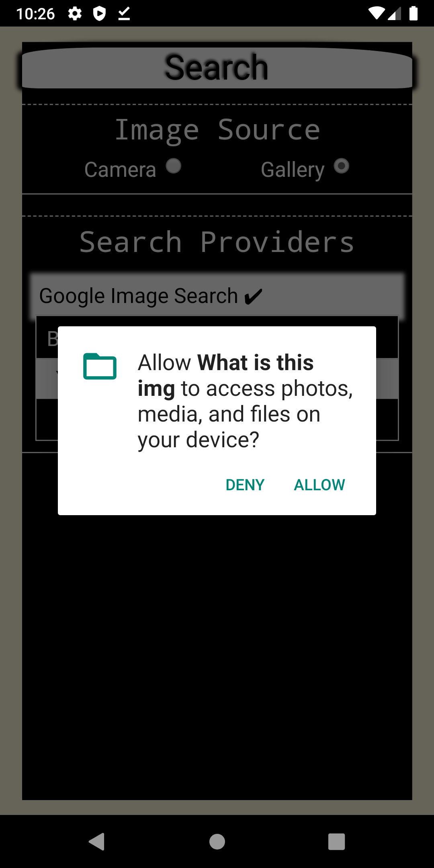Image resolution: width=434 pixels, height=868 pixels.
Task: Select the Camera radio button
Action: (173, 166)
